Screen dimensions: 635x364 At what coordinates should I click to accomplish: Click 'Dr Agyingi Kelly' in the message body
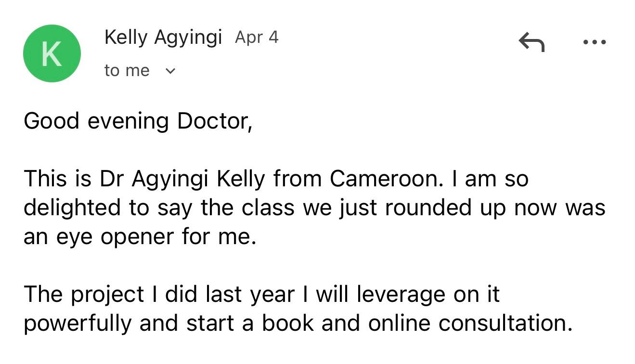point(182,179)
